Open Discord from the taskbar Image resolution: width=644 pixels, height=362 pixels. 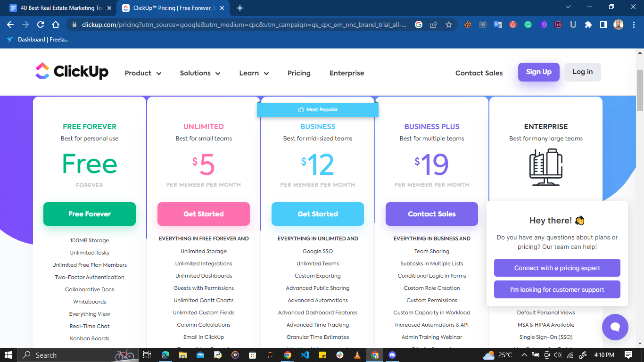(x=392, y=355)
